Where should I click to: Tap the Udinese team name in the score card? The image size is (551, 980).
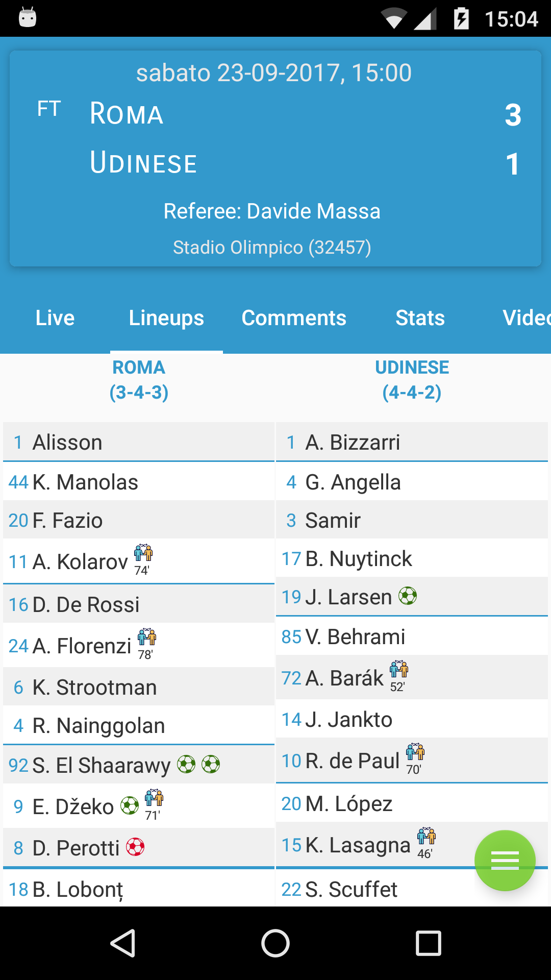[143, 163]
